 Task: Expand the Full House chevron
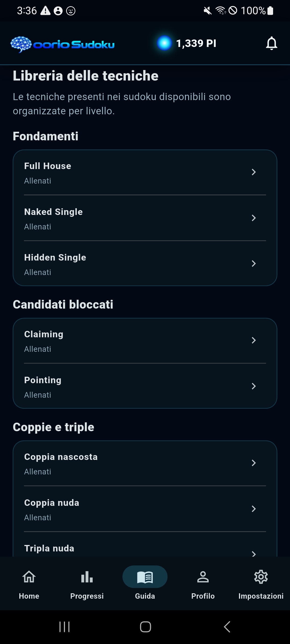[x=254, y=172]
